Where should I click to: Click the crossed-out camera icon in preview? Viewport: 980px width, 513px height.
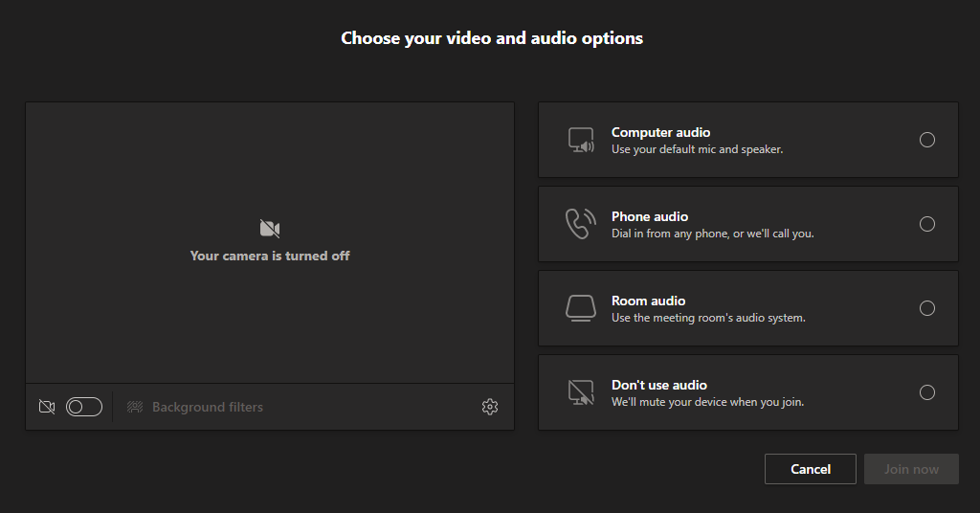point(270,228)
